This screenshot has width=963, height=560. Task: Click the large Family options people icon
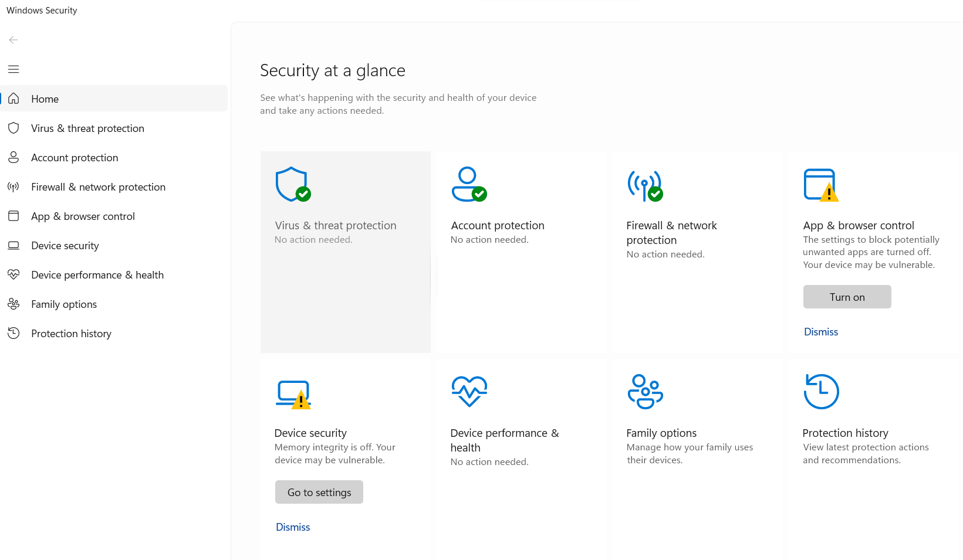click(645, 392)
